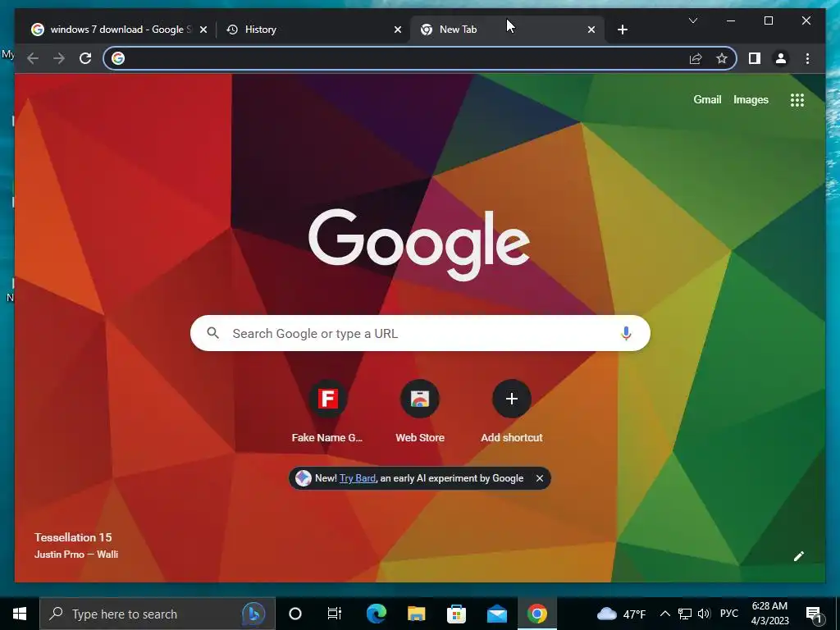Click the Google G icon in address bar
Screen dimensions: 840x630
click(x=118, y=58)
